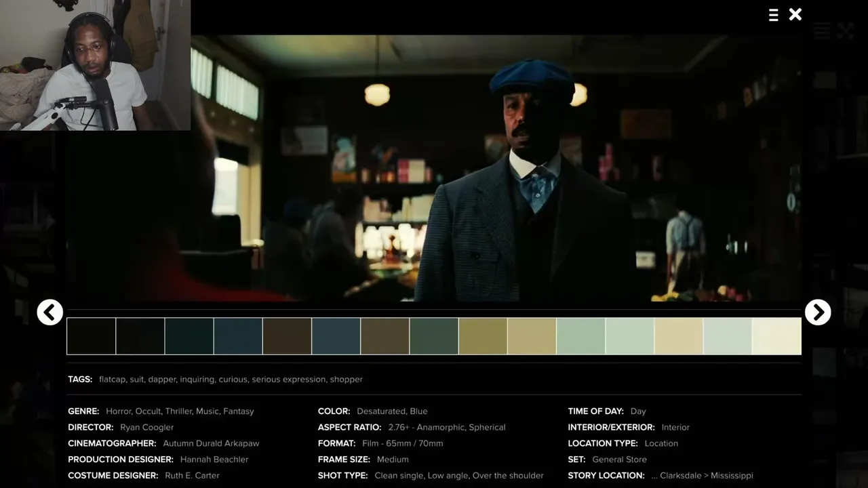Select the 'shopper' tag

(347, 380)
